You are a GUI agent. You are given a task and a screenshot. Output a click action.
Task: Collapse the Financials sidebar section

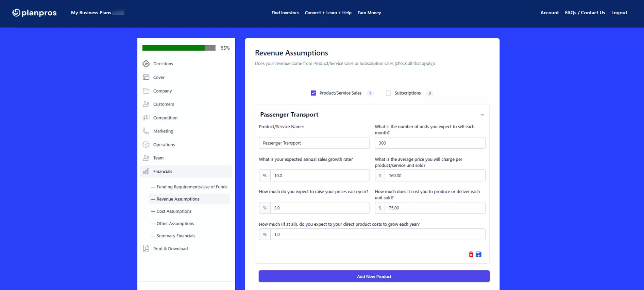point(163,172)
